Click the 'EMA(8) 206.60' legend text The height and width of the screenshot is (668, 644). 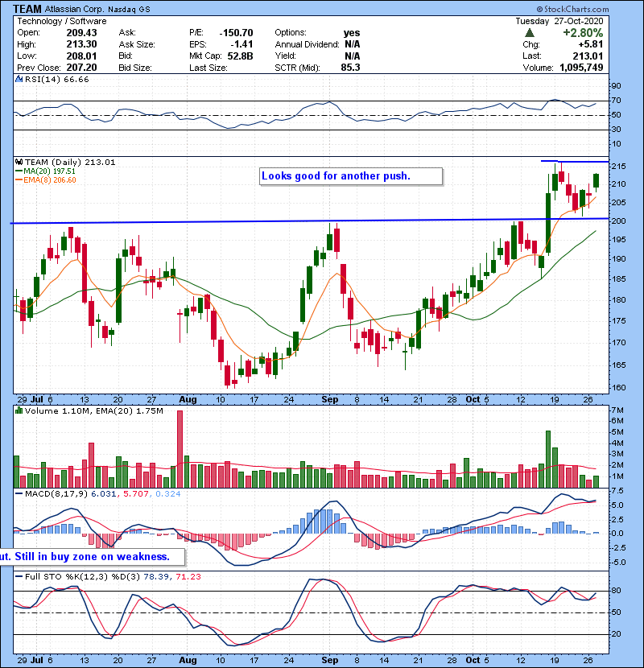coord(50,180)
